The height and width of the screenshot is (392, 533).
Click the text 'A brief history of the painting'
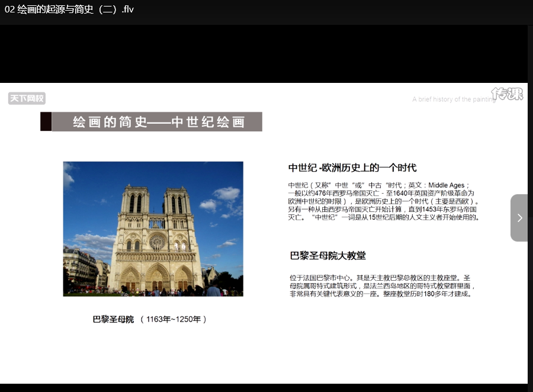(454, 99)
